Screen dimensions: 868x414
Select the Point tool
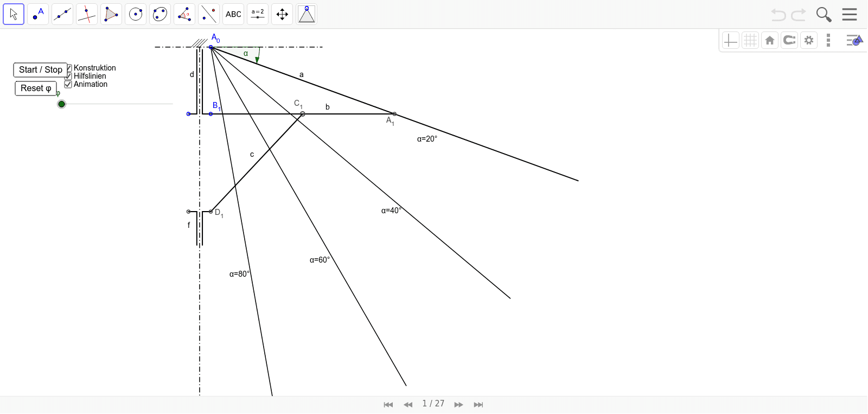(38, 14)
